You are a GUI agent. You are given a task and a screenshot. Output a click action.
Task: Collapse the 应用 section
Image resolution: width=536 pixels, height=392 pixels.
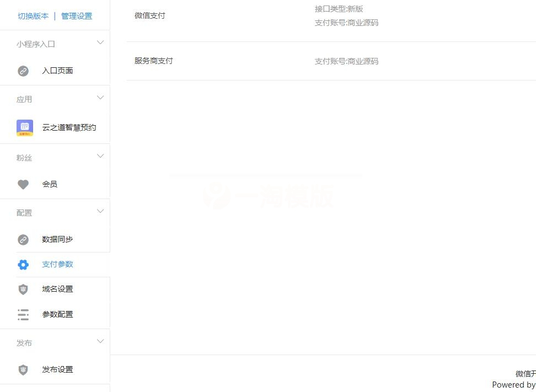pyautogui.click(x=100, y=97)
